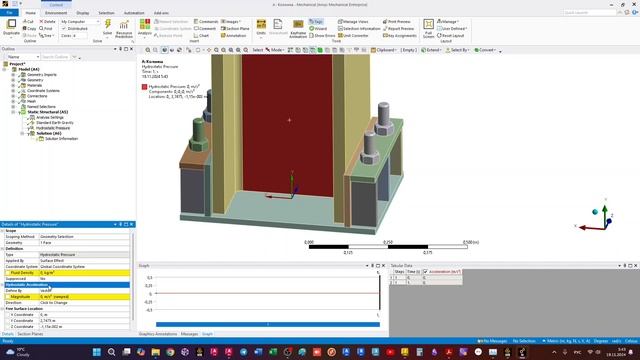Click the Delete command

pyautogui.click(x=47, y=22)
